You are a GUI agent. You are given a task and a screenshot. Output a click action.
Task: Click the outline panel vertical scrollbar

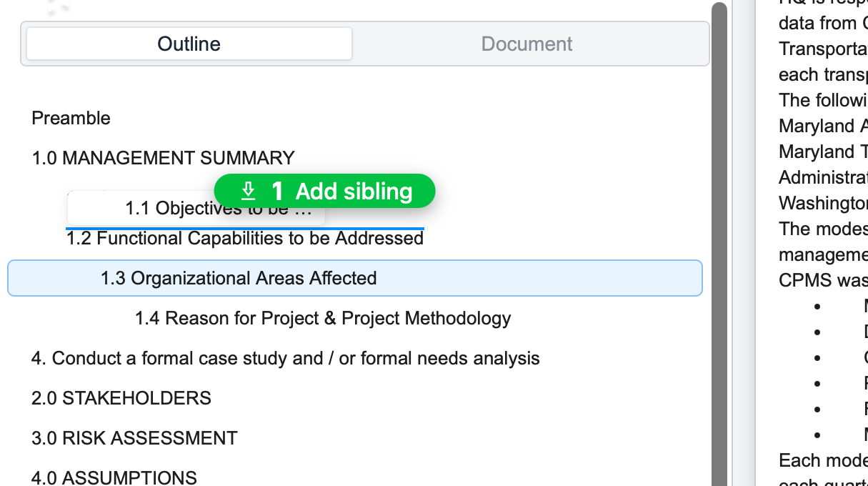(719, 243)
